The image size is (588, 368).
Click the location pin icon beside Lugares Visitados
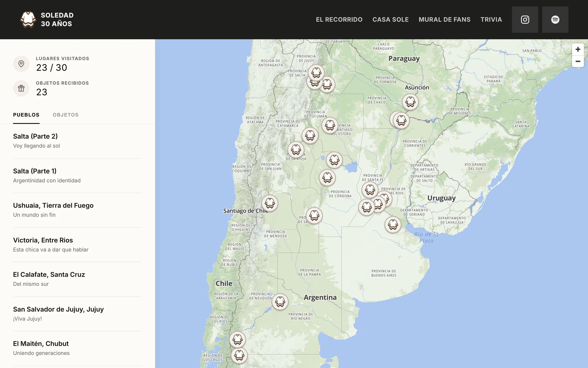point(21,64)
